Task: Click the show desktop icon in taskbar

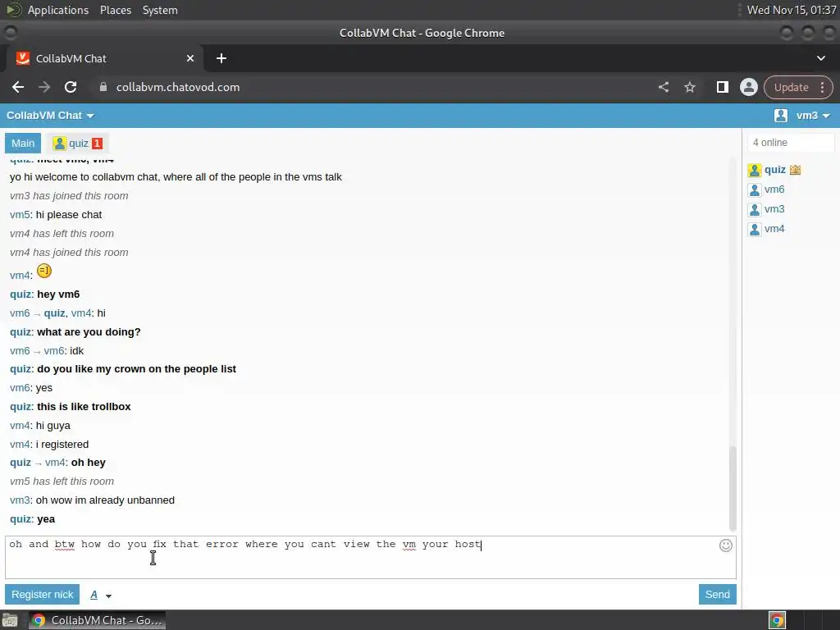Action: pyautogui.click(x=10, y=620)
